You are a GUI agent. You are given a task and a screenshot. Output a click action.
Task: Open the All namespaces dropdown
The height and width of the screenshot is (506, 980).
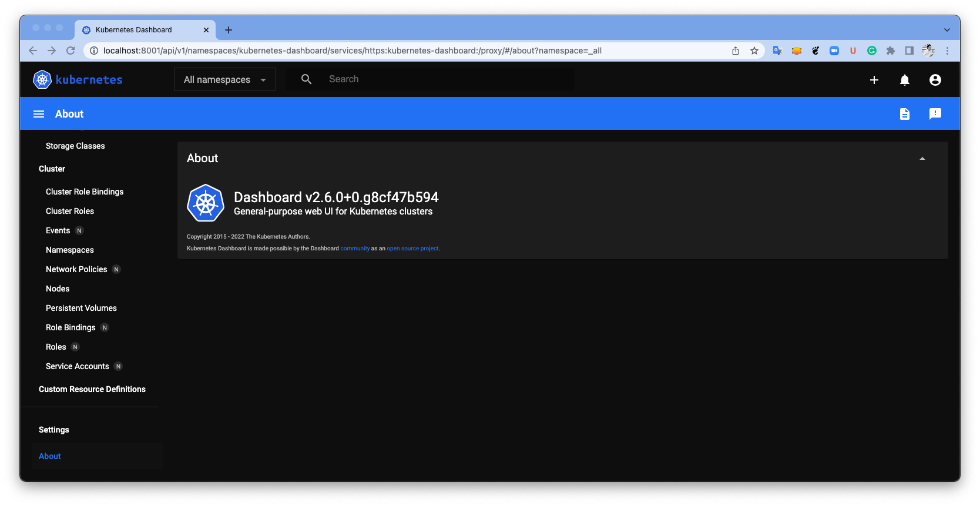click(x=225, y=79)
